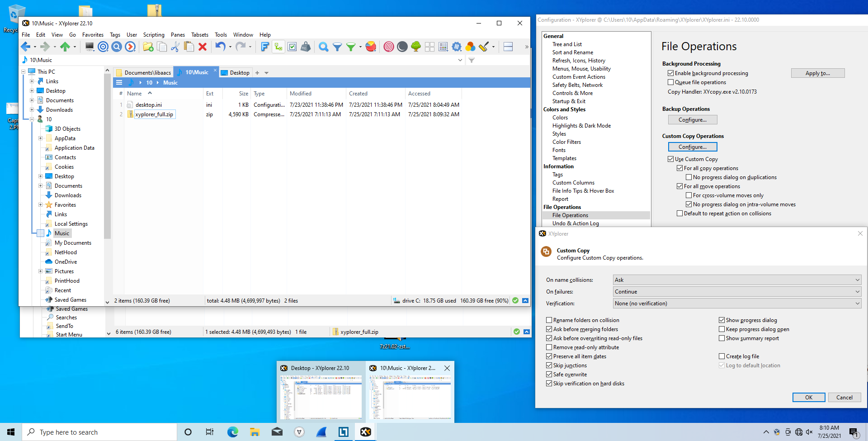Image resolution: width=868 pixels, height=441 pixels.
Task: Open the Verification dropdown
Action: click(x=737, y=303)
